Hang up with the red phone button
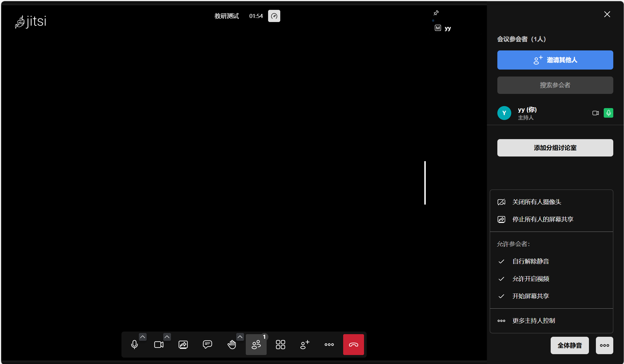 point(353,345)
